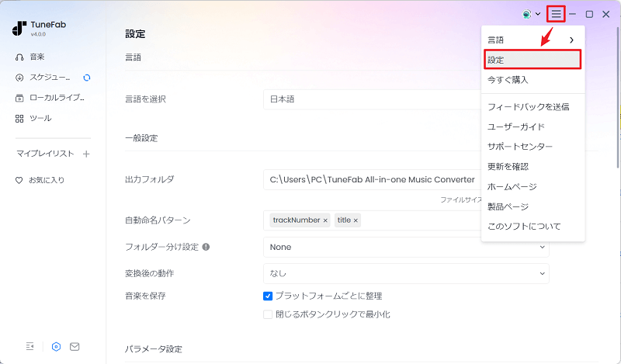Viewport: 621px width, 364px height.
Task: Click the TuneFab logo
Action: click(x=19, y=29)
